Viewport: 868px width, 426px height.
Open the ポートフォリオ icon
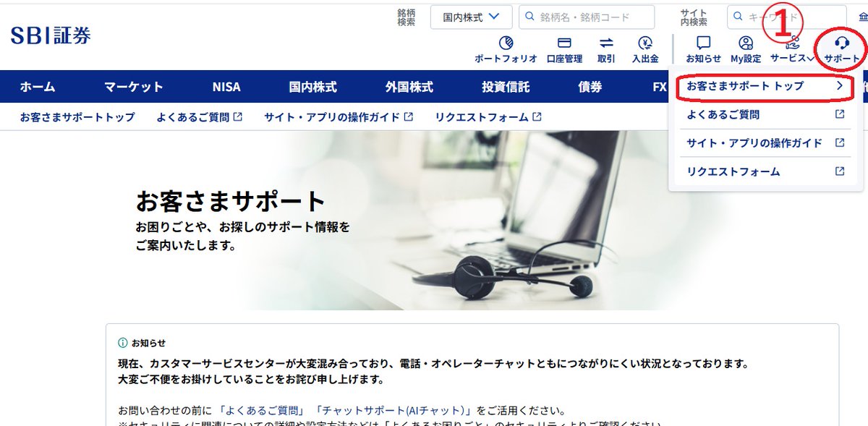[506, 49]
